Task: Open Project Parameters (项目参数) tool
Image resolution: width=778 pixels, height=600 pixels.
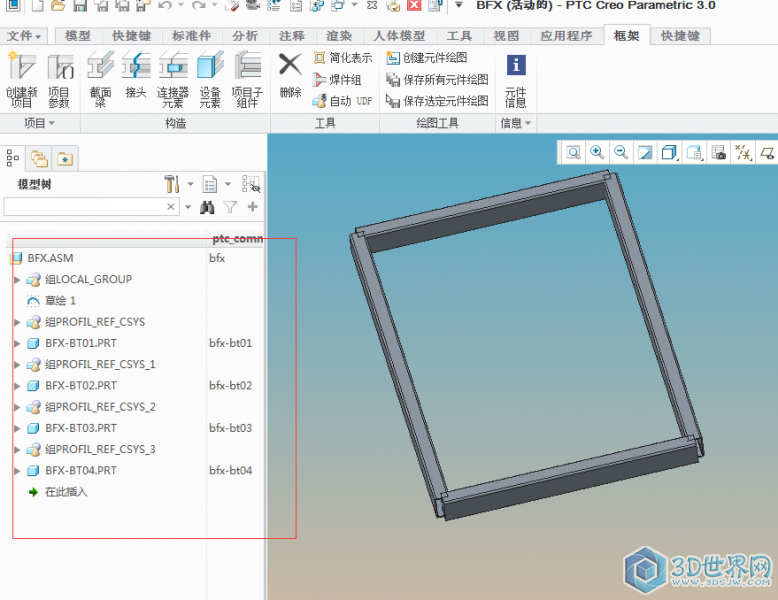Action: [60, 78]
